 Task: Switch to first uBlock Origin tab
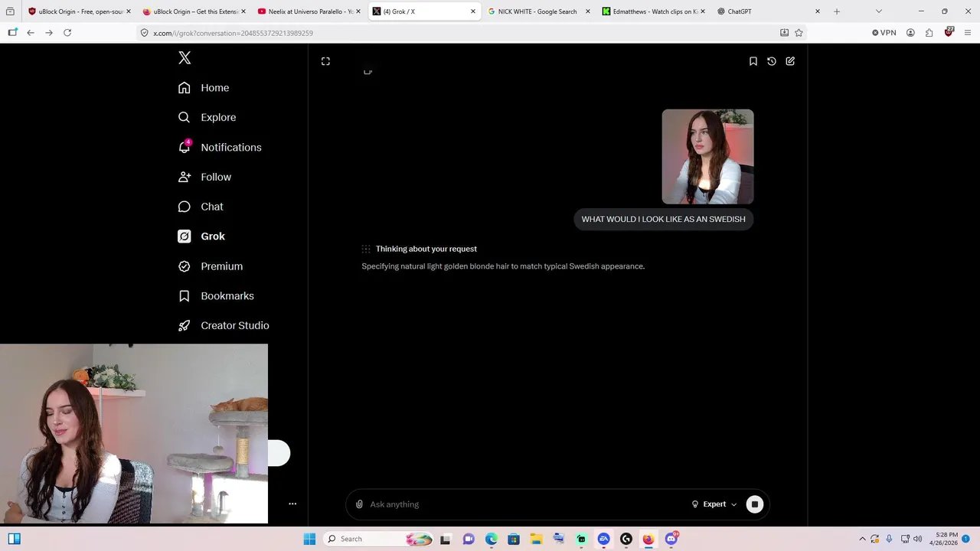click(x=79, y=11)
